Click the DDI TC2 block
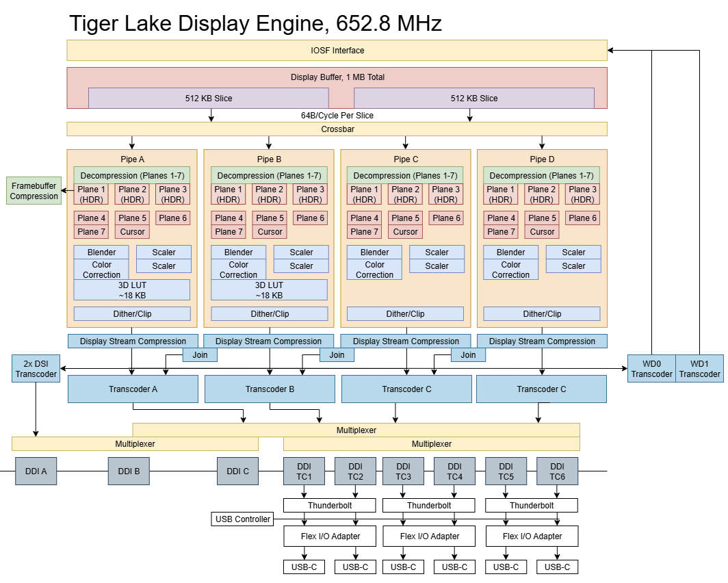The image size is (728, 583). point(355,471)
